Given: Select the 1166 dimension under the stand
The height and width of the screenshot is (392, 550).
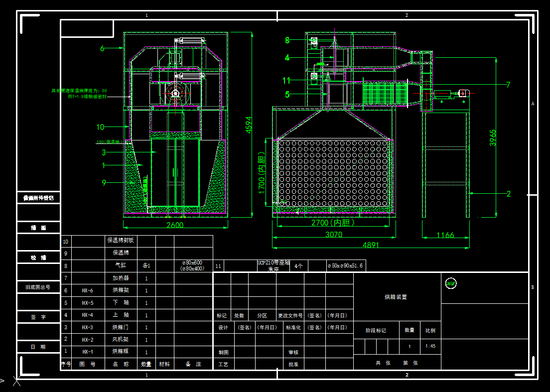Looking at the screenshot, I should 445,236.
